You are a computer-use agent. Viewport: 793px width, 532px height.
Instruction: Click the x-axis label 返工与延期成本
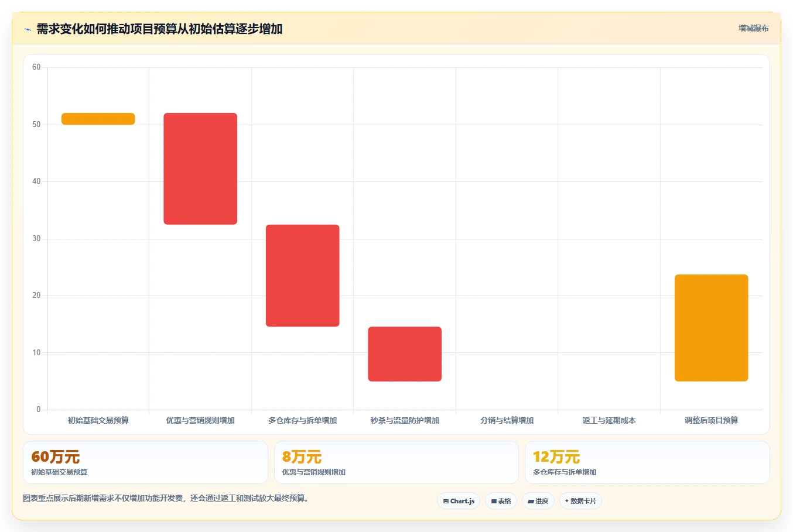tap(609, 420)
